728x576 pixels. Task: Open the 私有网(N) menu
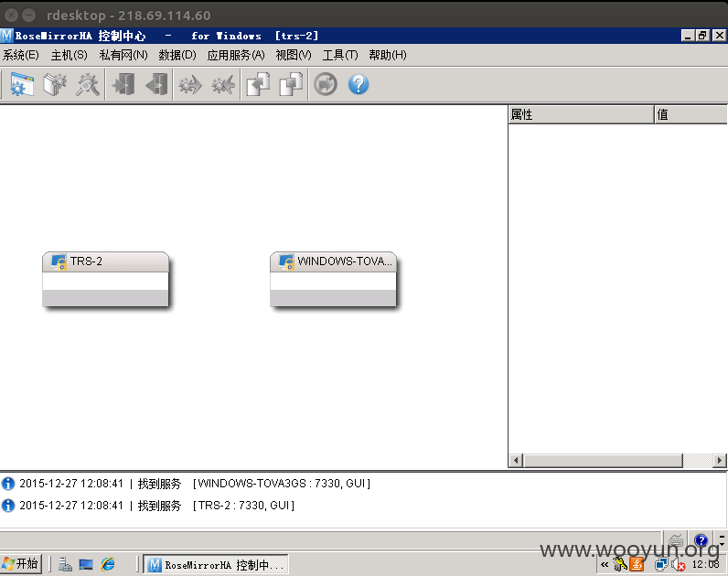(123, 55)
